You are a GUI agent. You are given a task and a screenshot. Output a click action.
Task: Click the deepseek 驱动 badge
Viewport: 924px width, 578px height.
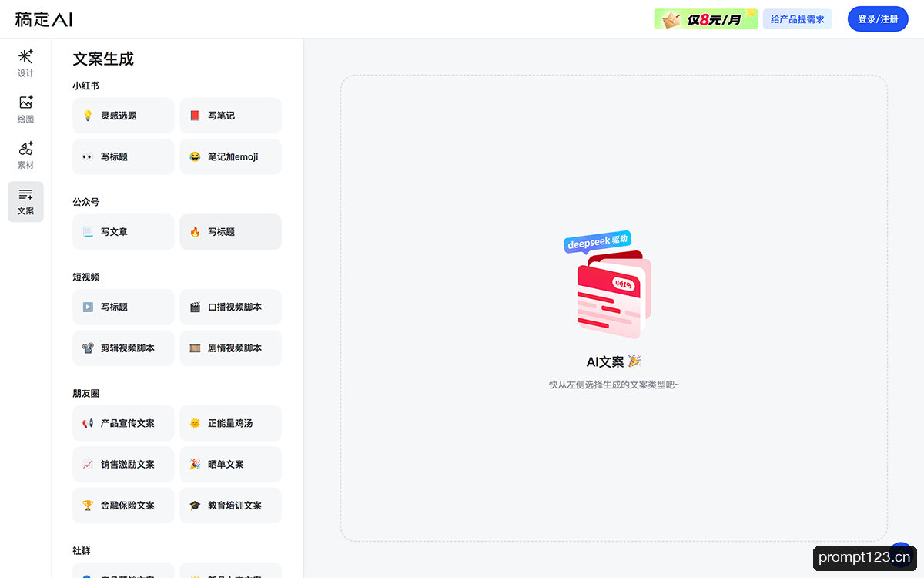click(598, 241)
